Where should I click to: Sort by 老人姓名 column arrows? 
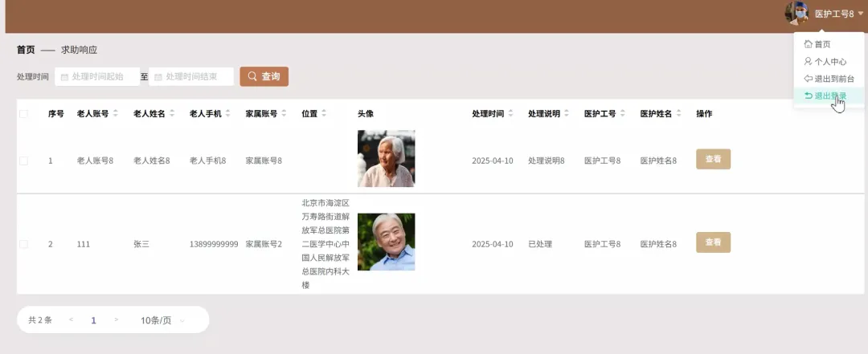[x=172, y=113]
